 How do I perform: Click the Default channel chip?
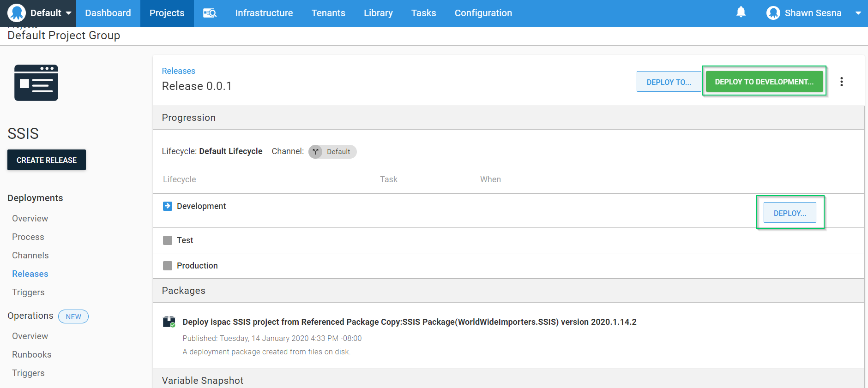332,152
